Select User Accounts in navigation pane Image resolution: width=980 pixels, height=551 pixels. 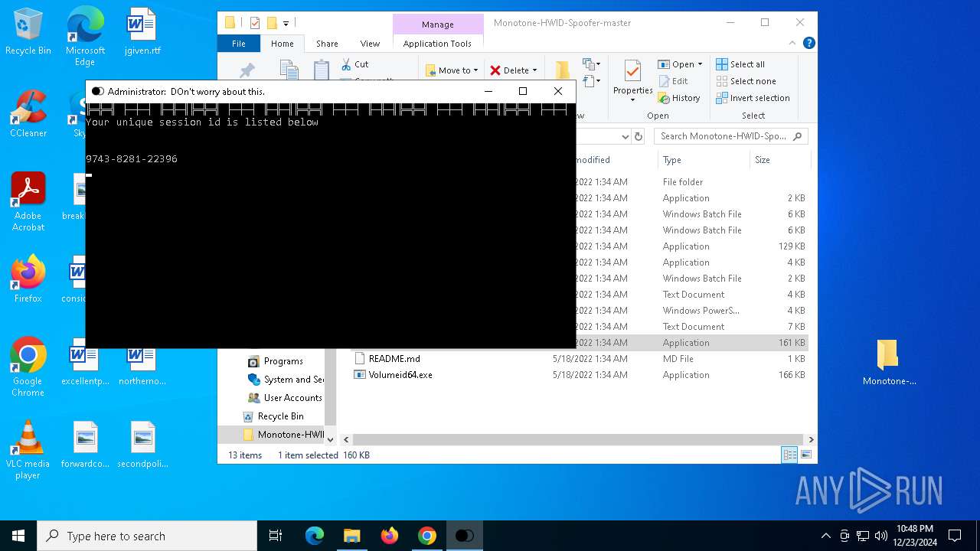pyautogui.click(x=286, y=398)
